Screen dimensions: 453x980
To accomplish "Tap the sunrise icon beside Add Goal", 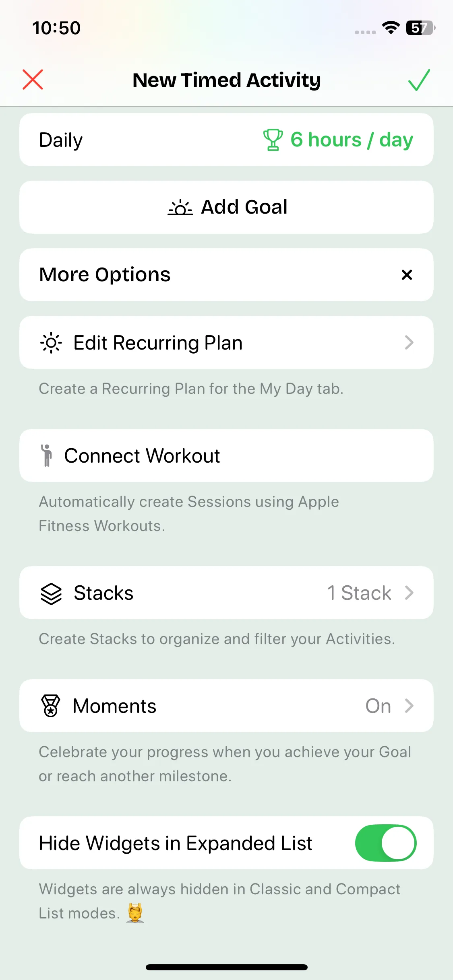I will pos(180,208).
